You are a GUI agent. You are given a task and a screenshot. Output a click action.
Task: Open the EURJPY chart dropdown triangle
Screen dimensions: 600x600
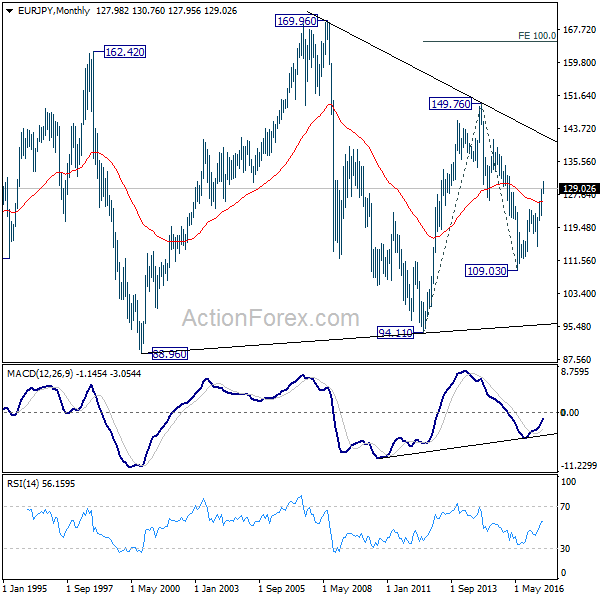(10, 11)
